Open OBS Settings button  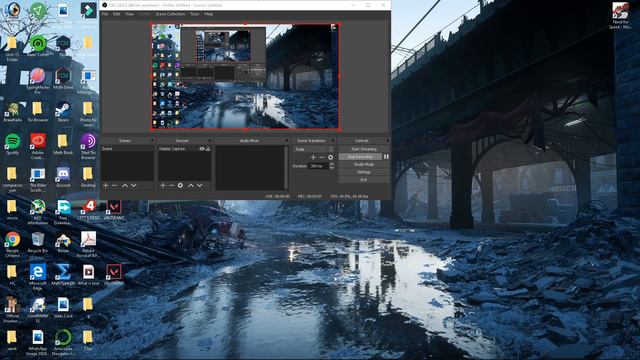click(364, 172)
